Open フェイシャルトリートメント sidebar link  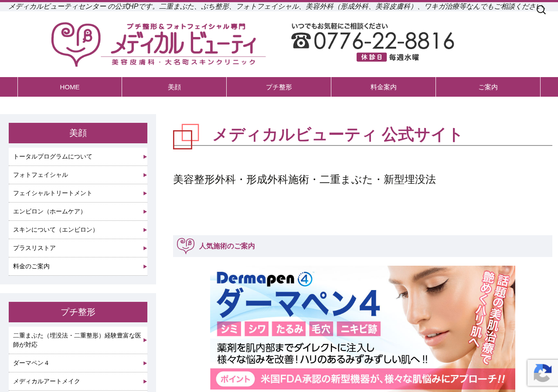tap(78, 193)
